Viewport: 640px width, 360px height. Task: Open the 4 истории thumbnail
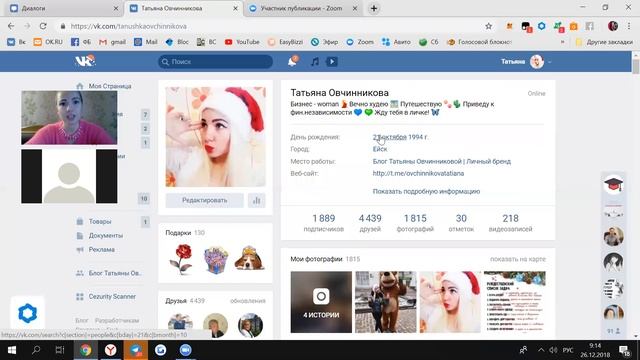[x=321, y=302]
